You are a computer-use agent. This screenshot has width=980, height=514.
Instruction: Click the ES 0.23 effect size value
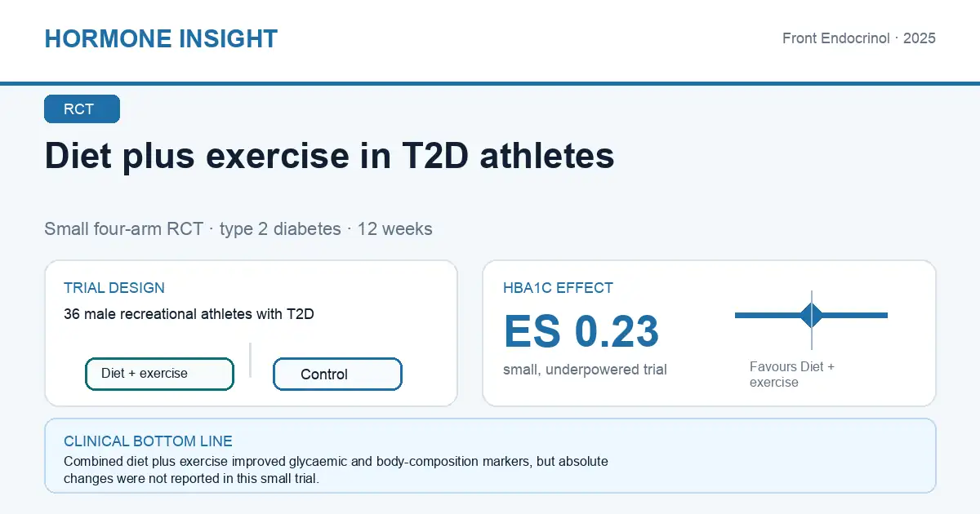click(581, 331)
